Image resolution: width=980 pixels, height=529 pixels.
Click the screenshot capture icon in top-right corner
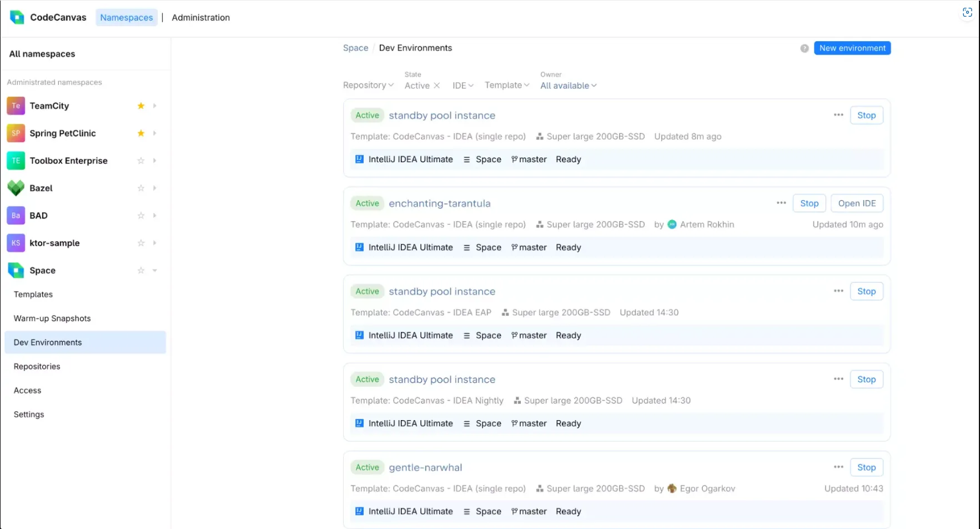point(967,13)
